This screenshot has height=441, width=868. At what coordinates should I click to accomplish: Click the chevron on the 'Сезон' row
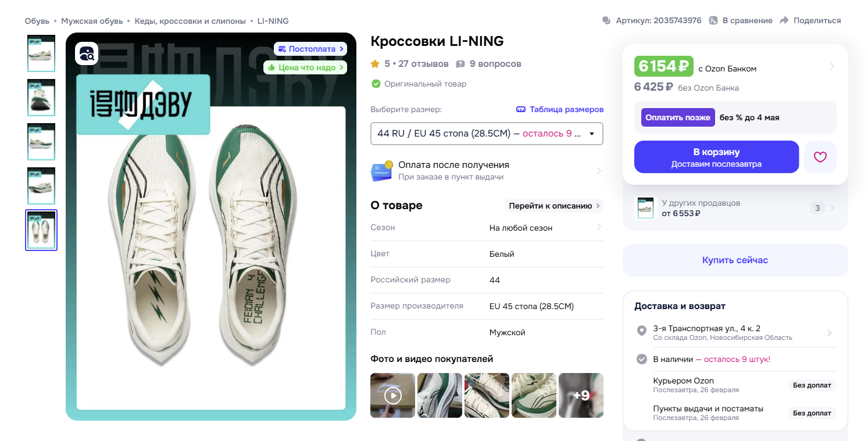[x=599, y=227]
